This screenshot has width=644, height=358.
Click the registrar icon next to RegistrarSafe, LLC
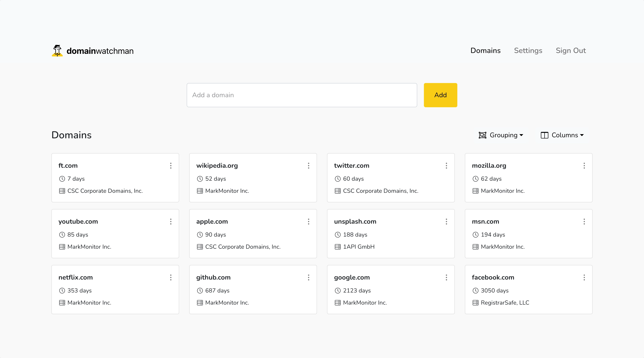(x=475, y=303)
